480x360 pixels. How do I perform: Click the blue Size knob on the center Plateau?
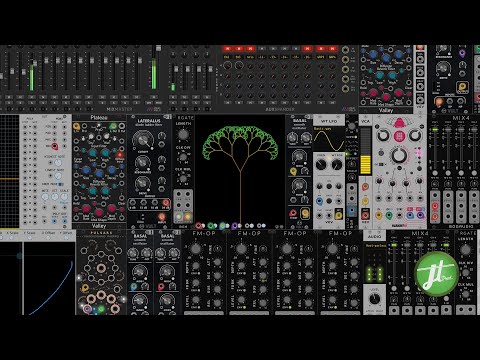(86, 170)
